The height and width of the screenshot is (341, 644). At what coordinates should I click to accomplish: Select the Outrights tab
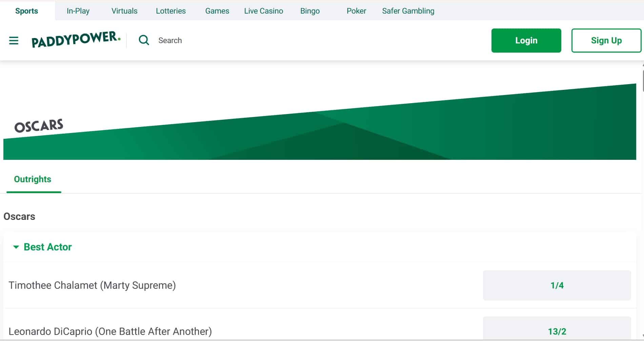point(33,179)
